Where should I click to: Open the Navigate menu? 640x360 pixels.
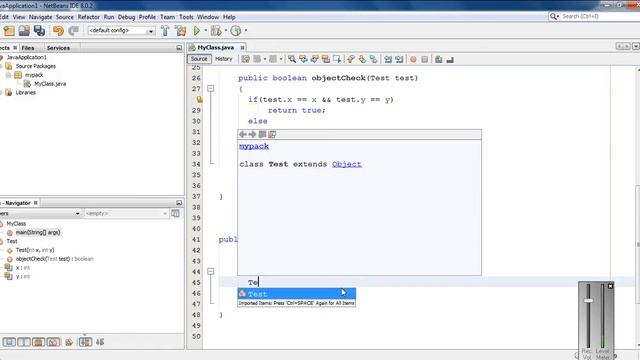[40, 17]
